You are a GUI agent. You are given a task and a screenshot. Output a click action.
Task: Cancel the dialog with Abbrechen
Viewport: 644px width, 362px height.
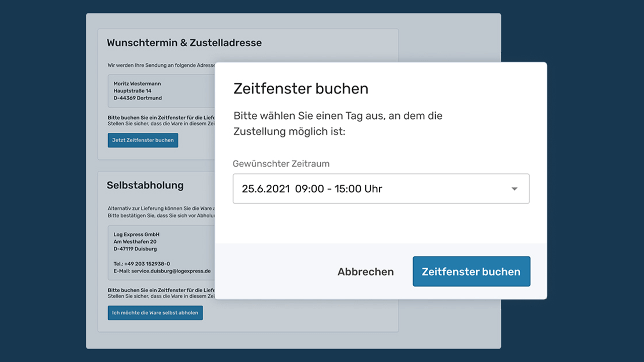point(365,271)
